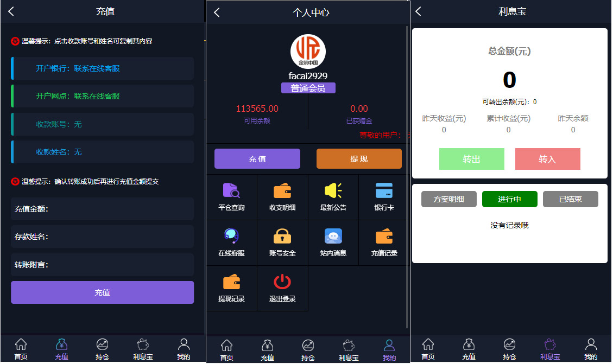Open 平仓查询 in personal center
Viewport: 613px width, 364px height.
[x=231, y=197]
